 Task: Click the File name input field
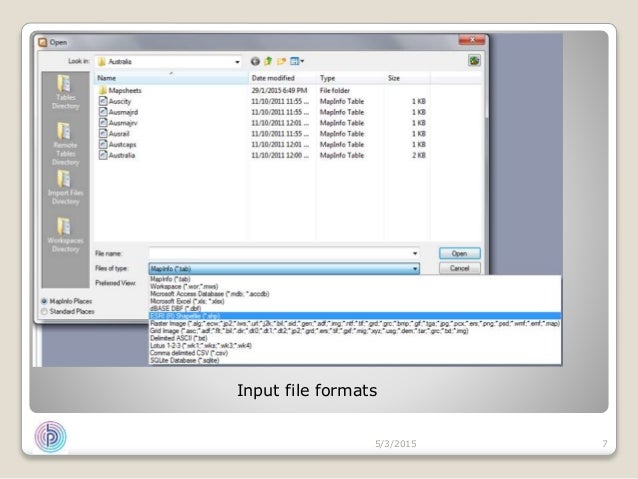point(280,254)
